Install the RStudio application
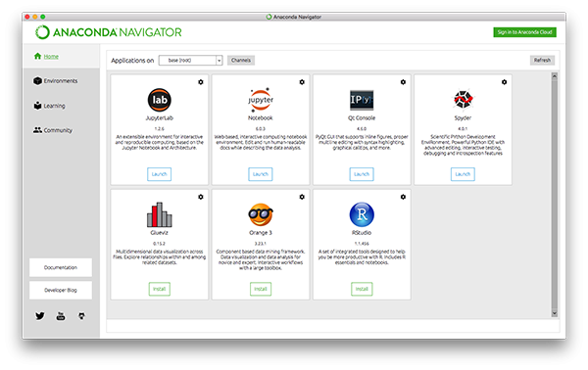The image size is (588, 370). [362, 289]
